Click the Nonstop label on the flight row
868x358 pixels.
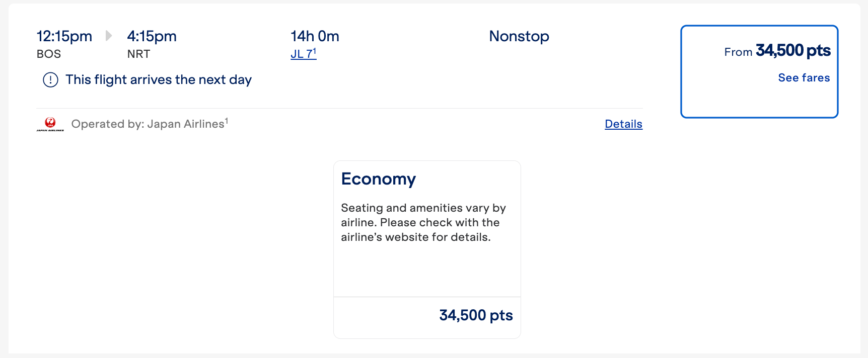(x=519, y=36)
